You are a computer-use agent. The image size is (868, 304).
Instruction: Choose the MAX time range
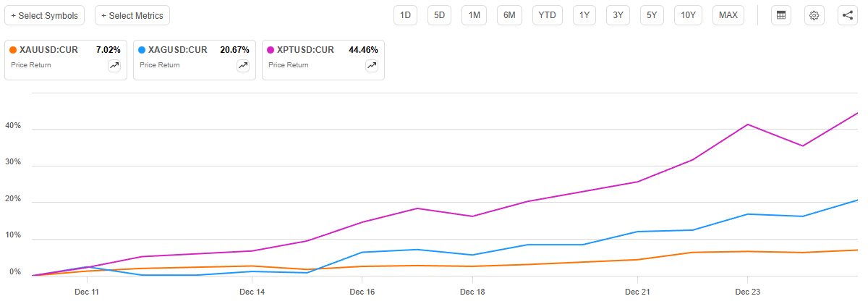point(728,15)
